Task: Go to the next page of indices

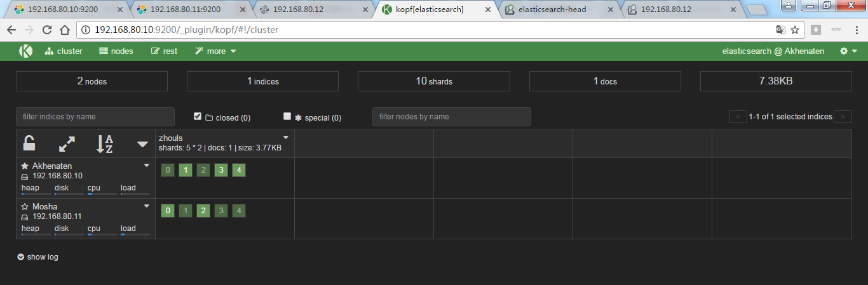Action: (x=843, y=117)
